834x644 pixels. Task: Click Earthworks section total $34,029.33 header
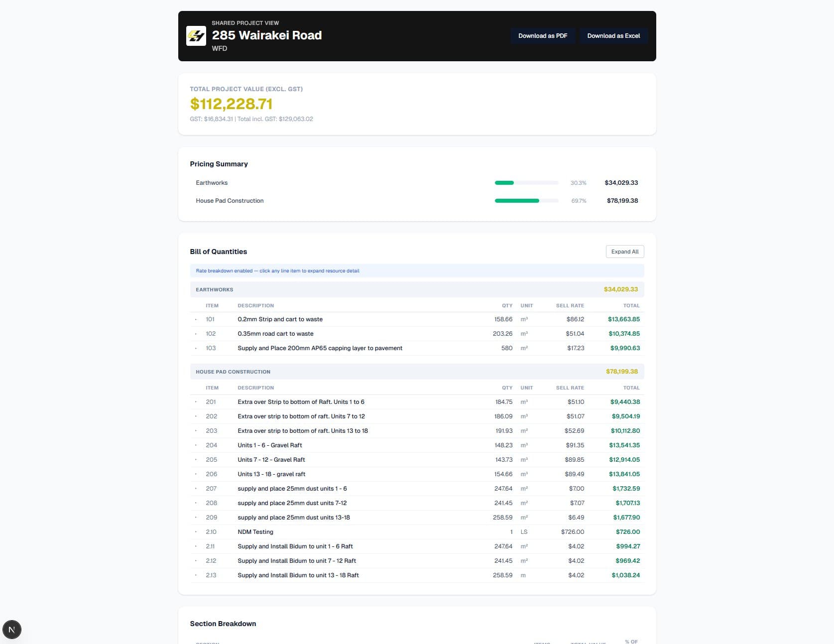pos(621,289)
